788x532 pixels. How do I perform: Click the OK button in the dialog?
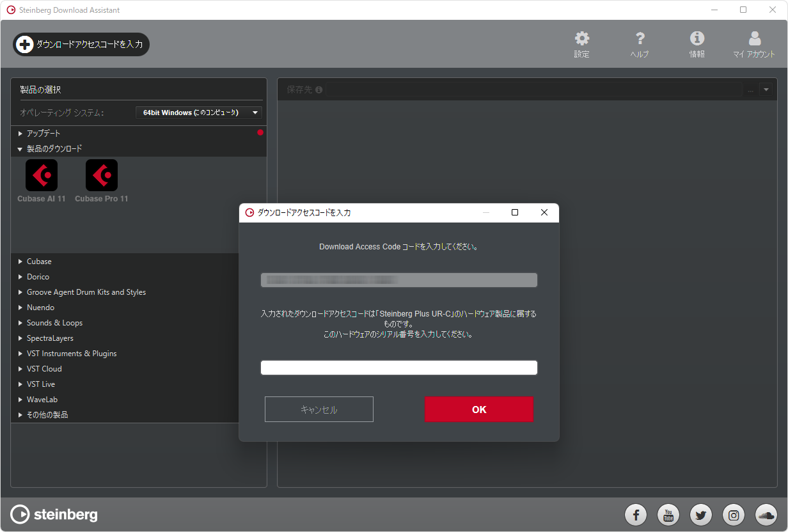(x=479, y=409)
